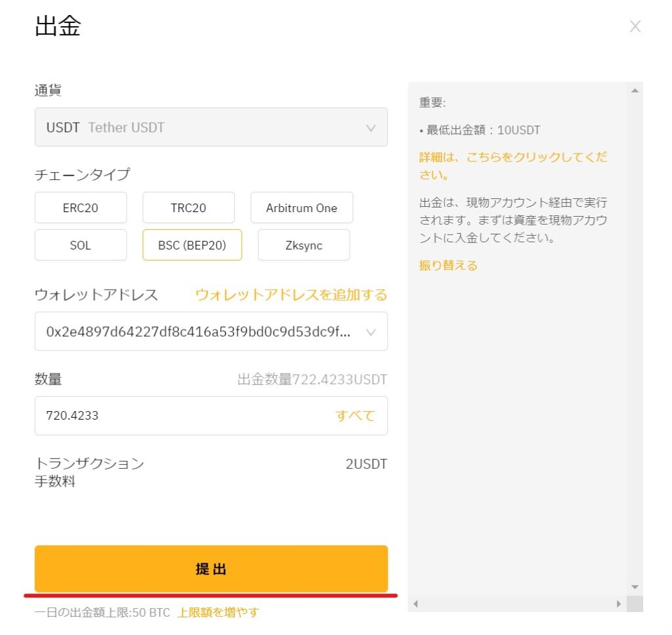Click 上限額を増やす link
The width and height of the screenshot is (672, 635).
[x=218, y=612]
